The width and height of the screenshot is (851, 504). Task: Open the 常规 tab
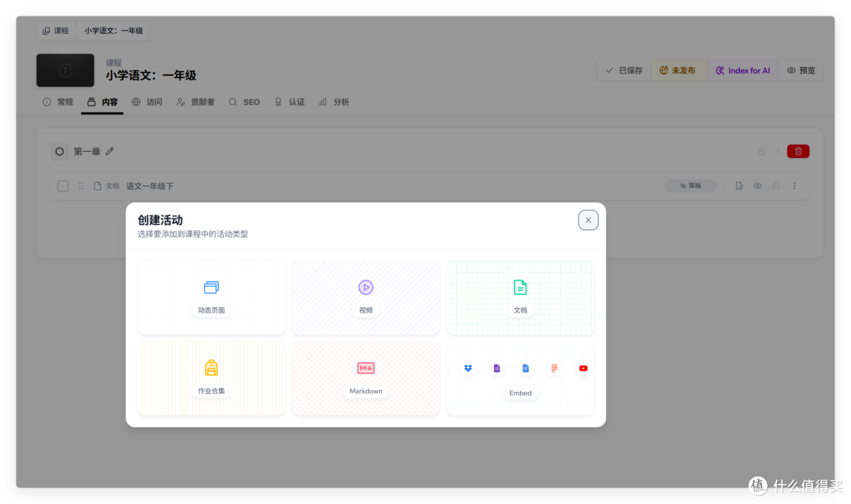click(58, 102)
